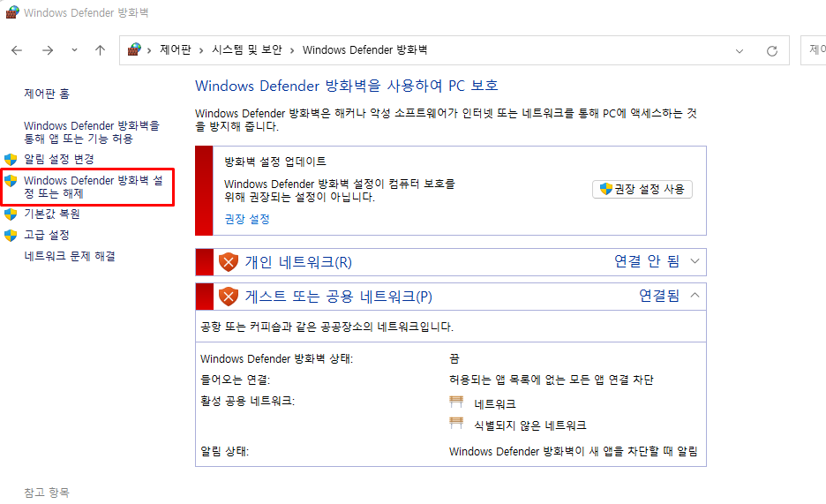
Task: Click Windows Defender 방화벽 breadcrumb item
Action: pos(364,49)
